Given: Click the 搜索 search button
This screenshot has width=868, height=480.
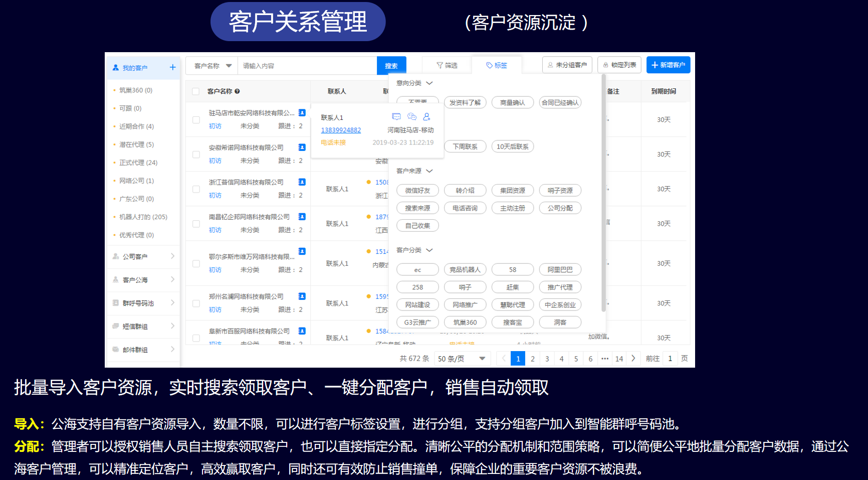Looking at the screenshot, I should click(x=391, y=66).
